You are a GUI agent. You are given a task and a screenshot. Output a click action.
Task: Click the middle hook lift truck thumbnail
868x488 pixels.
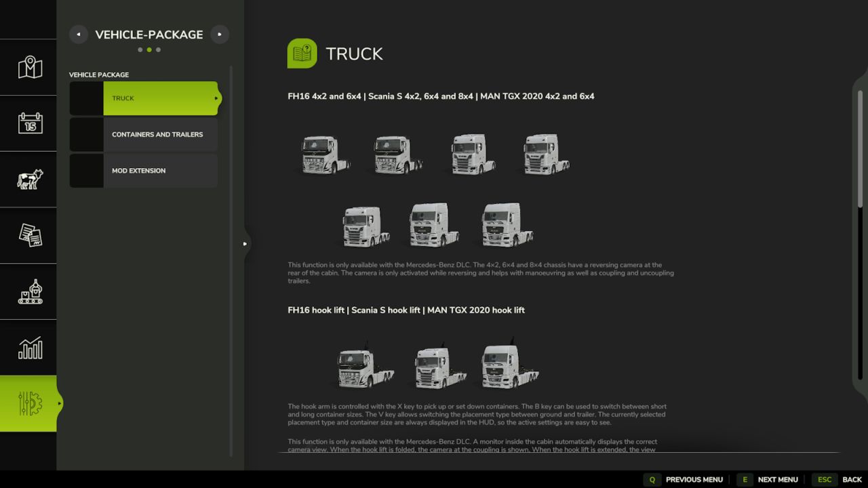[440, 367]
